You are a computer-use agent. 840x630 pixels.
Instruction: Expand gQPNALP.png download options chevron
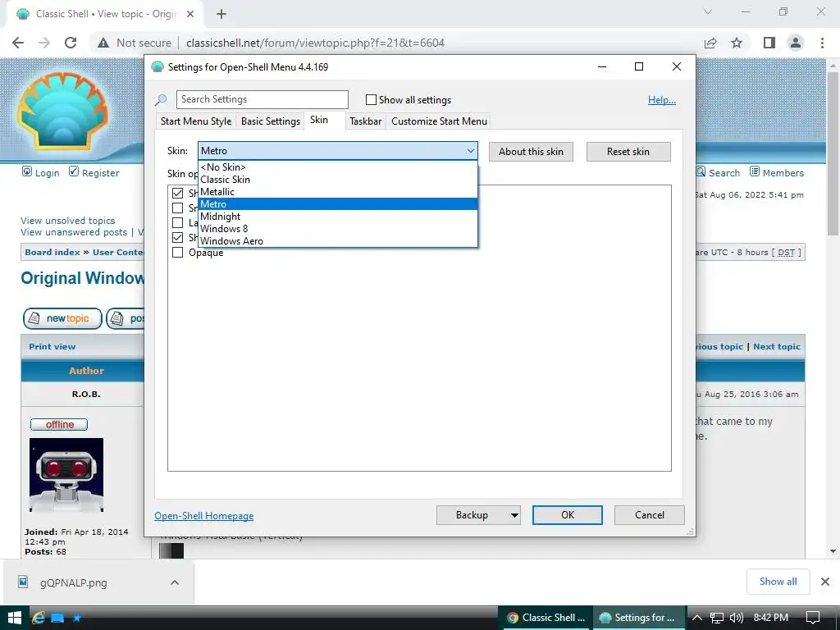(175, 582)
